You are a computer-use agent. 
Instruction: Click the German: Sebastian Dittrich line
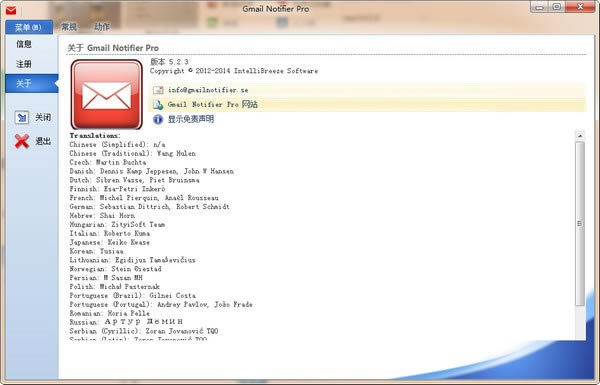150,207
